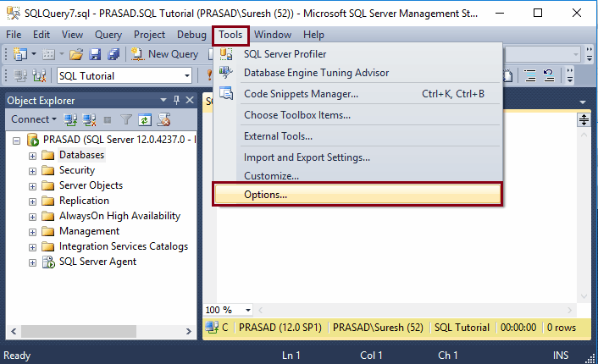Select Customize... menu item
598x364 pixels.
tap(357, 176)
